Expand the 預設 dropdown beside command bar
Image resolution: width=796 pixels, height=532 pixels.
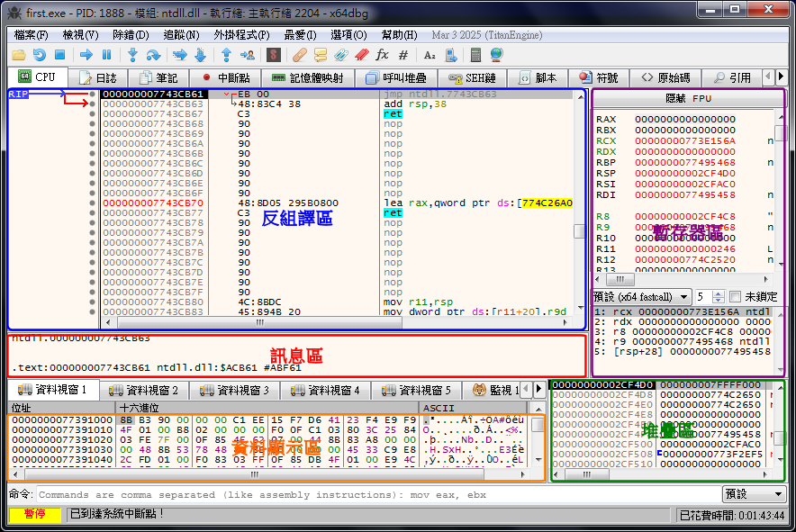pos(754,494)
